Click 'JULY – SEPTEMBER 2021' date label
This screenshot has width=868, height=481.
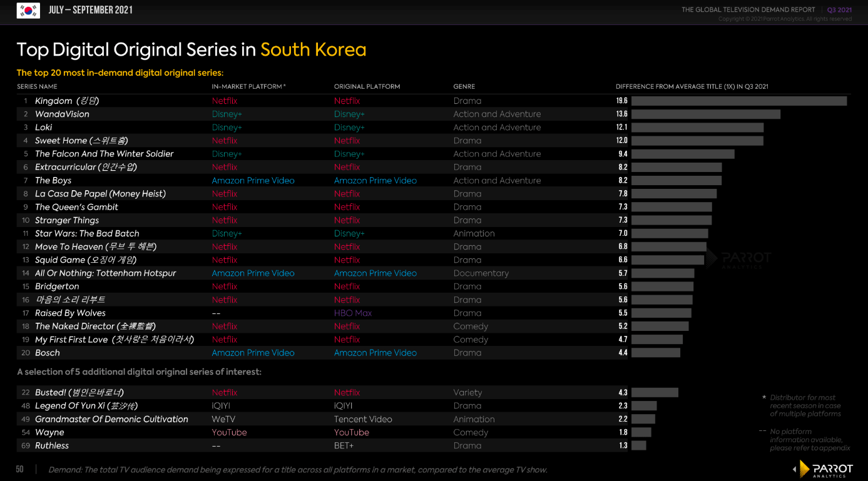(90, 10)
